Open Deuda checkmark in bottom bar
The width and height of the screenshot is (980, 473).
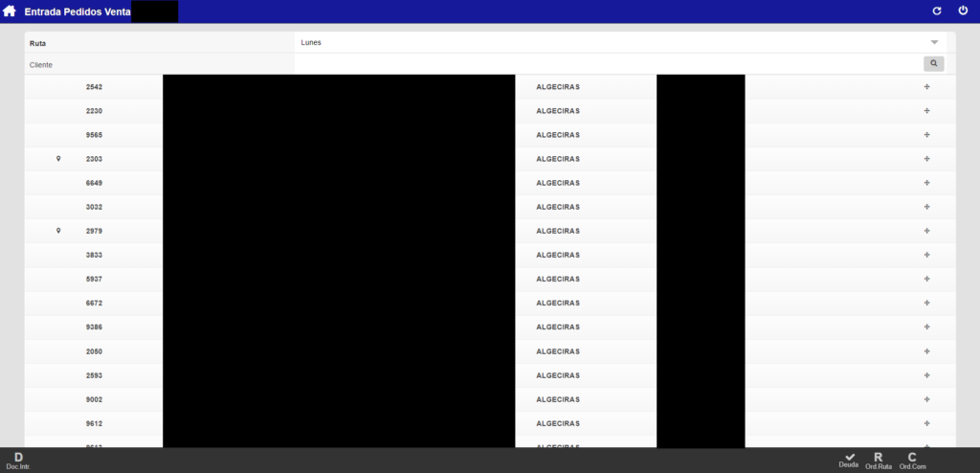pos(849,461)
